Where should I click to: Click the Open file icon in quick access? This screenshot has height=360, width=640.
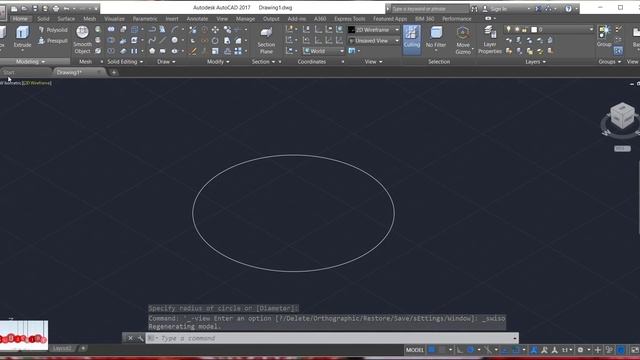pos(24,8)
